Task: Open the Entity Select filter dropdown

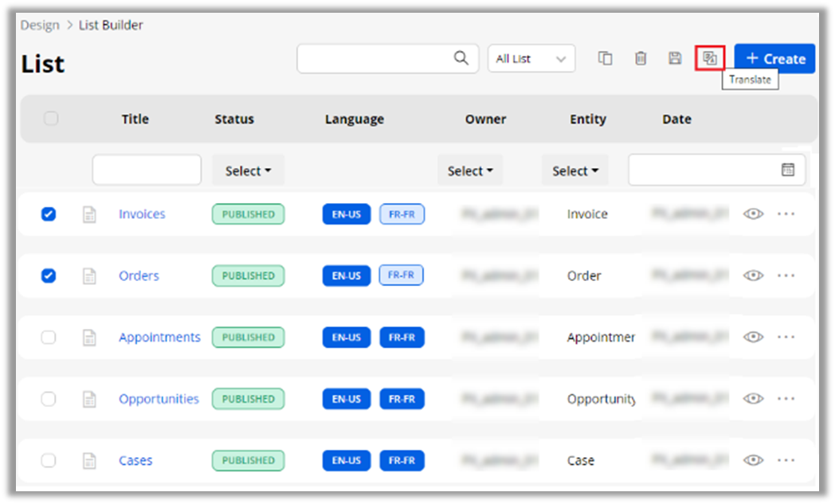Action: click(574, 170)
